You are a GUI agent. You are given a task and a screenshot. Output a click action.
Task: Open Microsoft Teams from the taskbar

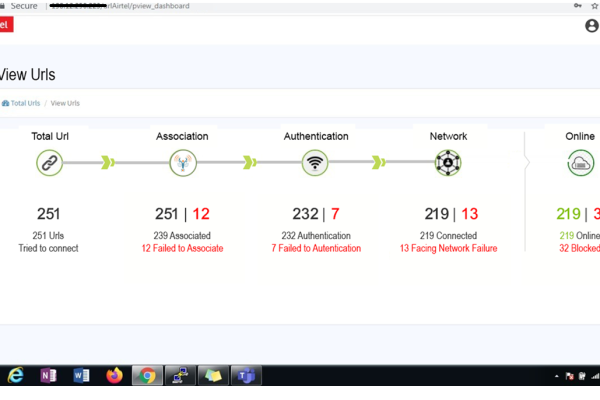pos(245,375)
